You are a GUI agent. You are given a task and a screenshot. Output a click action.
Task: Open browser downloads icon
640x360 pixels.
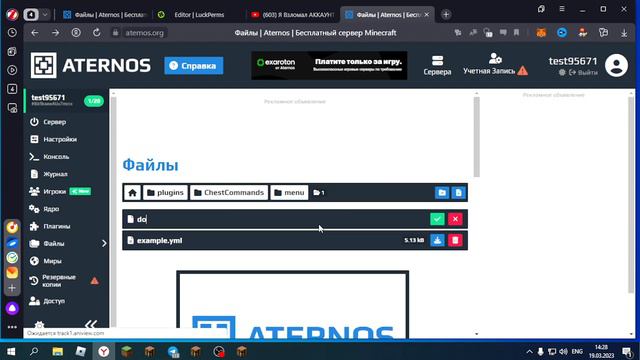[x=624, y=33]
